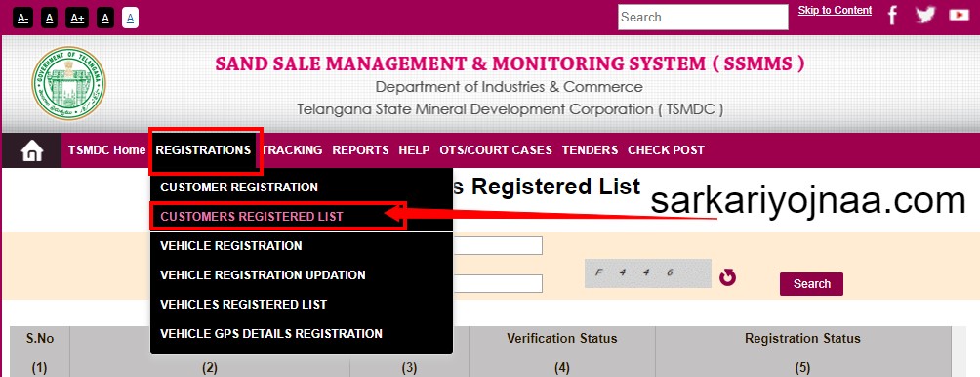The width and height of the screenshot is (980, 377).
Task: Open the REGISTRATIONS menu
Action: click(203, 150)
